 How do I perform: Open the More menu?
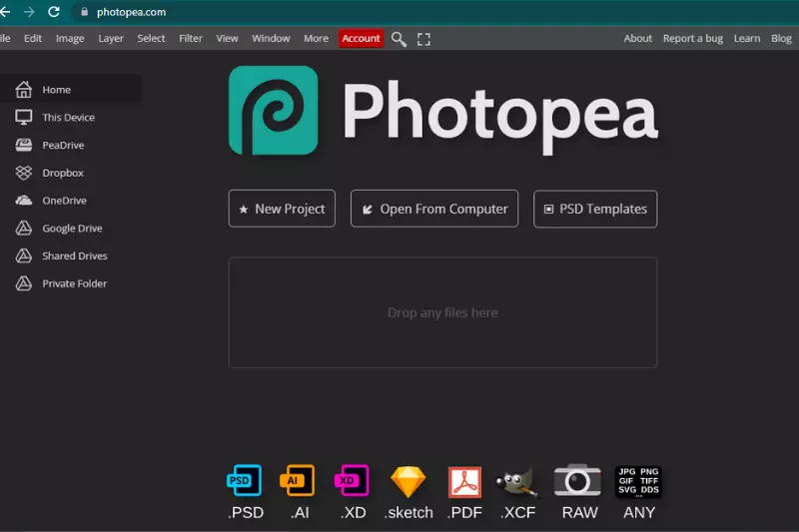pyautogui.click(x=316, y=38)
